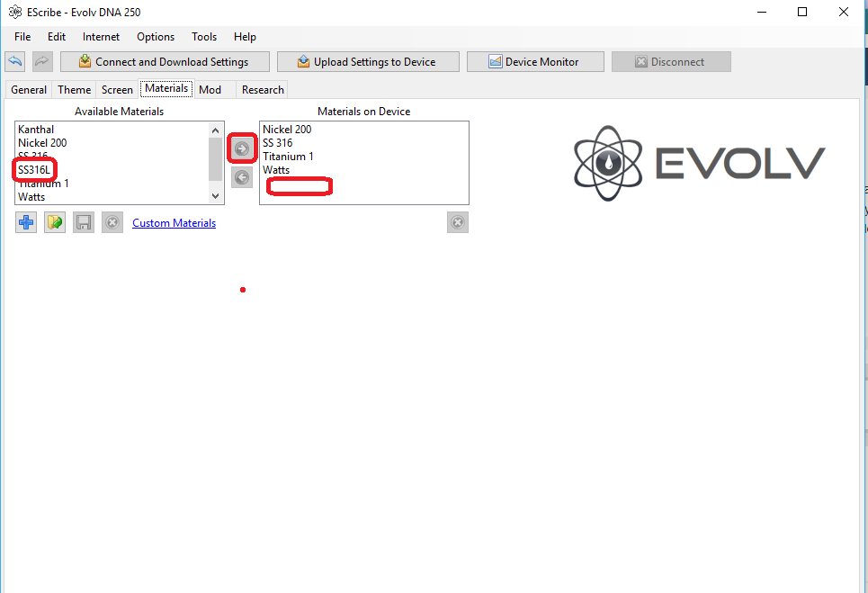Add SS316L with the right arrow button
The width and height of the screenshot is (868, 593).
tap(242, 148)
